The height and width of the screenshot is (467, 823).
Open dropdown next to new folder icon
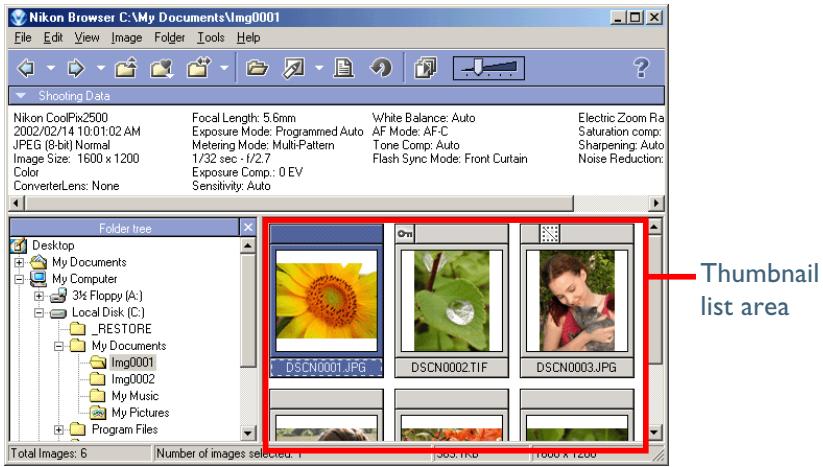pyautogui.click(x=224, y=68)
